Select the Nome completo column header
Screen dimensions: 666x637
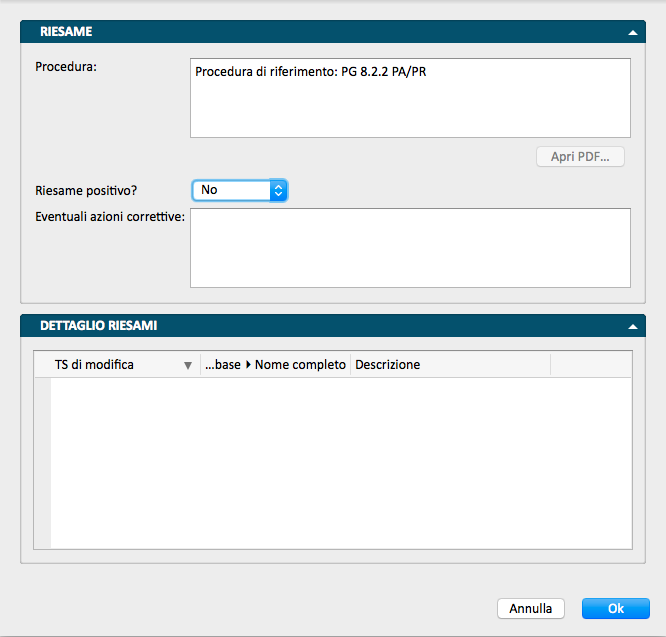(x=300, y=365)
